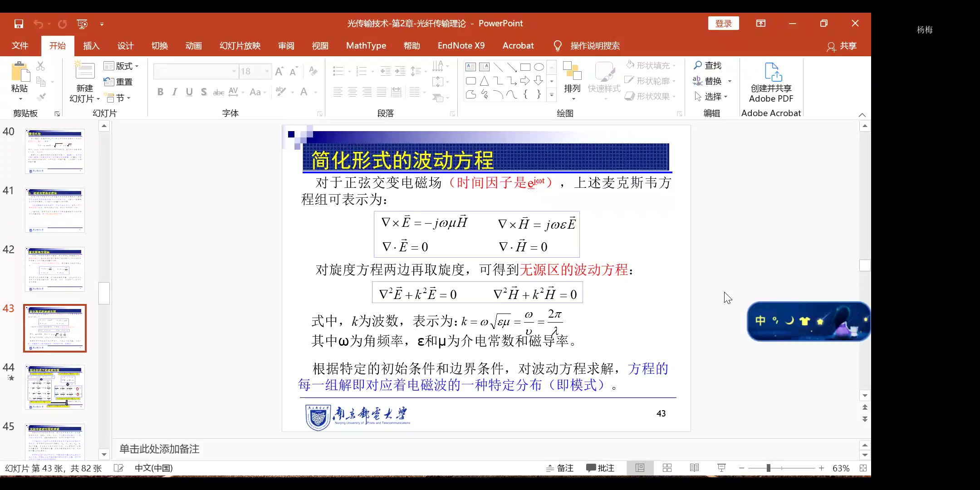The width and height of the screenshot is (980, 490).
Task: Click notes field 单击此处添加备注
Action: [x=159, y=449]
